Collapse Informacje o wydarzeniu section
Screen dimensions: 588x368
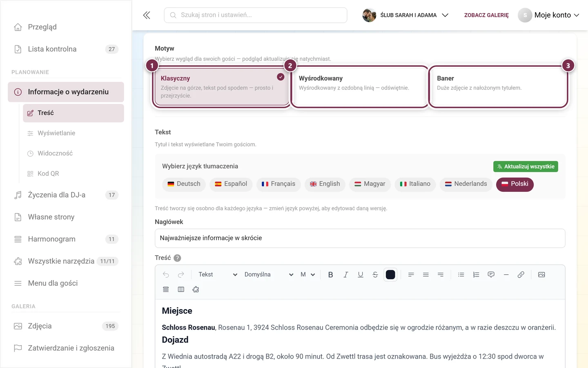pyautogui.click(x=66, y=92)
